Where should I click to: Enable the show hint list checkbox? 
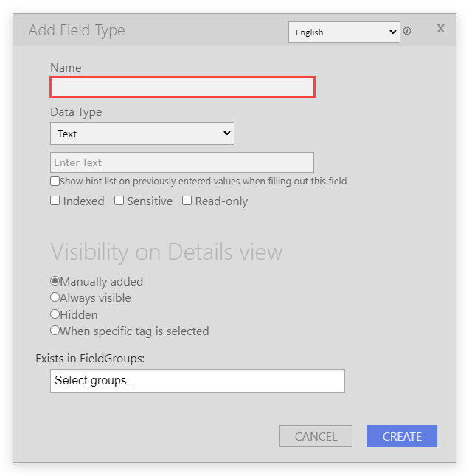click(x=55, y=182)
